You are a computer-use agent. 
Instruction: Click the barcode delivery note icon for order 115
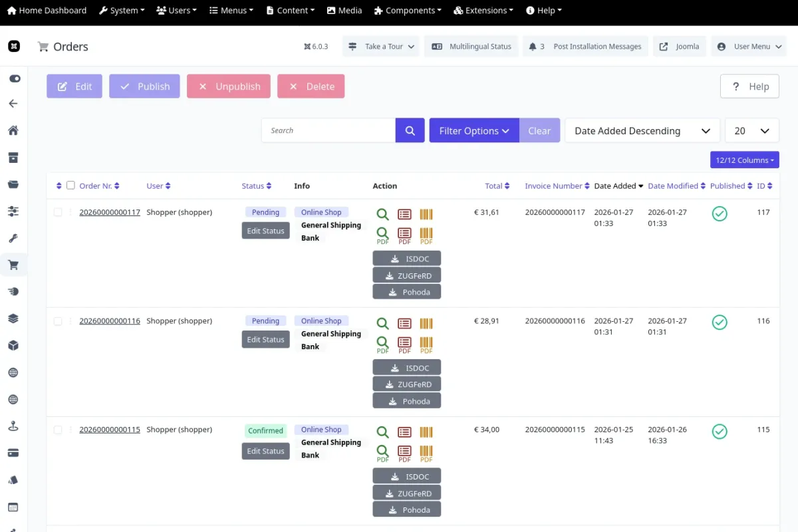pyautogui.click(x=426, y=432)
